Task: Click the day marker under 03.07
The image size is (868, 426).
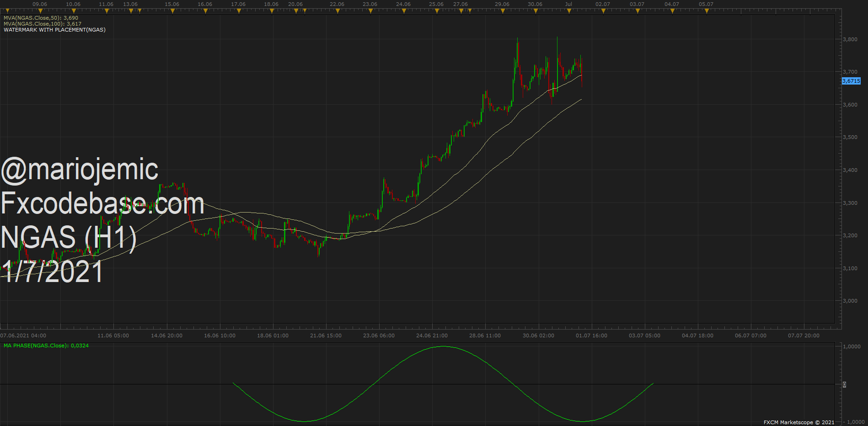Action: click(638, 11)
